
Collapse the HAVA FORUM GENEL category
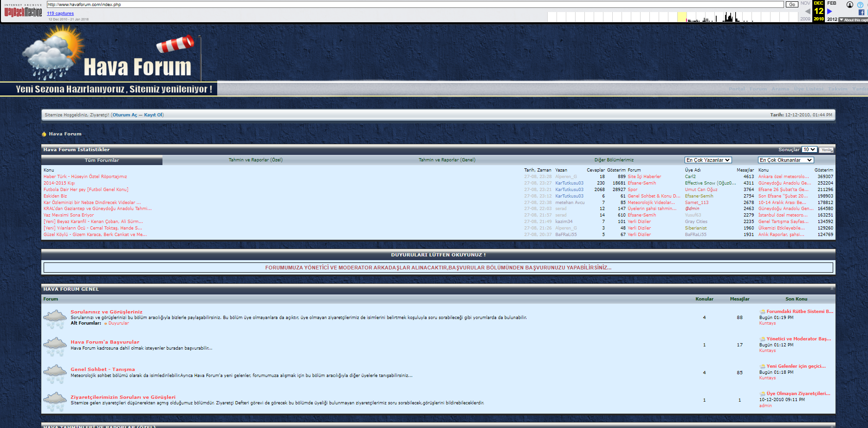coord(832,289)
